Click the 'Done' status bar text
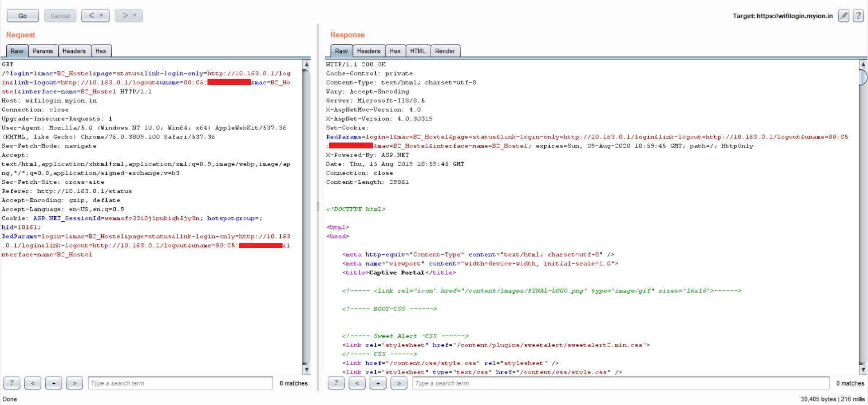This screenshot has height=405, width=868. tap(10, 399)
